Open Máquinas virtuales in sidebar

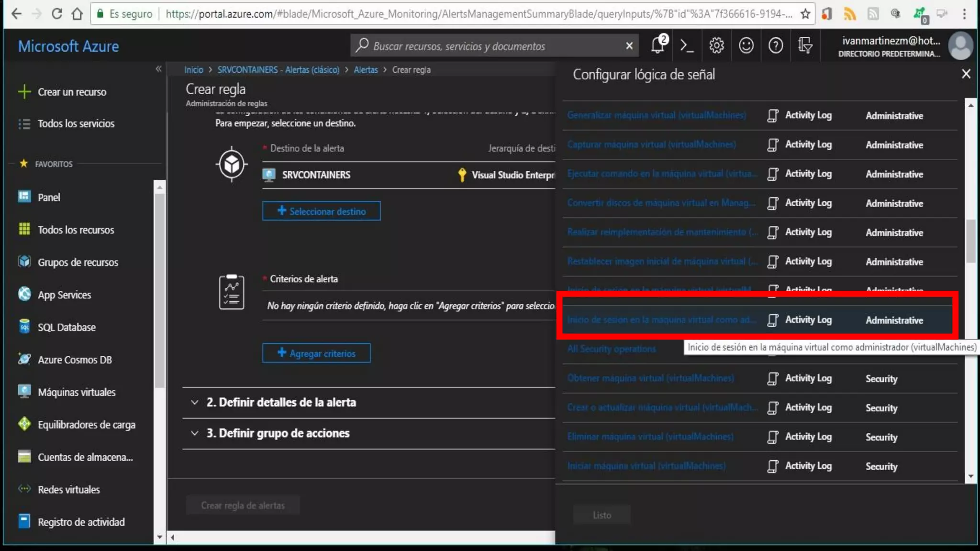(77, 392)
